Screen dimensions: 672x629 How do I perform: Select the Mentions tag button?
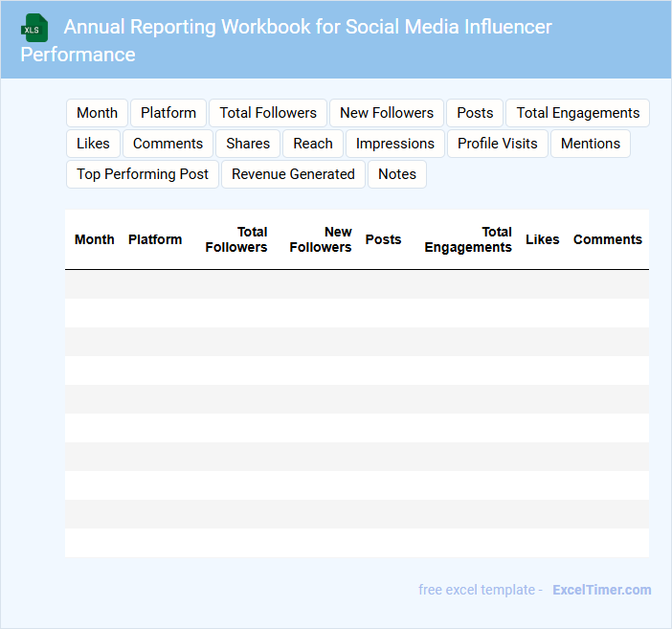tap(590, 144)
